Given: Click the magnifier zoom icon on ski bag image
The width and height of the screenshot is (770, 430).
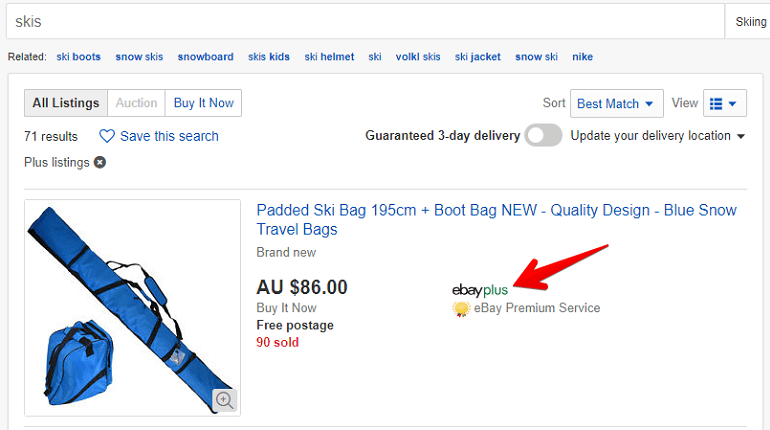Looking at the screenshot, I should coord(224,400).
